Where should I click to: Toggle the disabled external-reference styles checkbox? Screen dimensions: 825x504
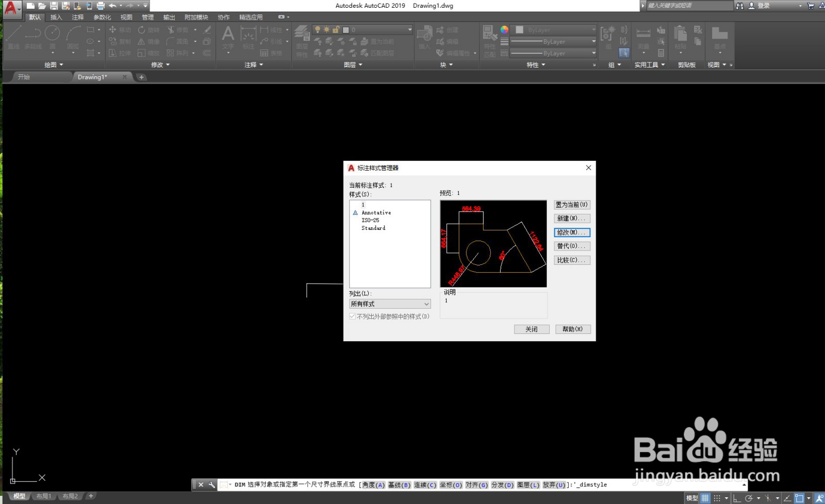click(353, 316)
